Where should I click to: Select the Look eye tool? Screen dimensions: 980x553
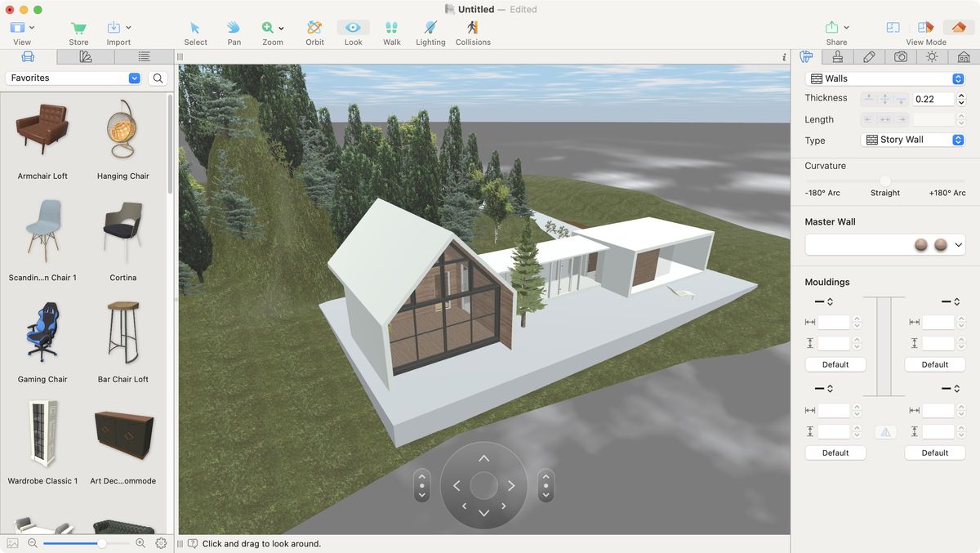353,28
